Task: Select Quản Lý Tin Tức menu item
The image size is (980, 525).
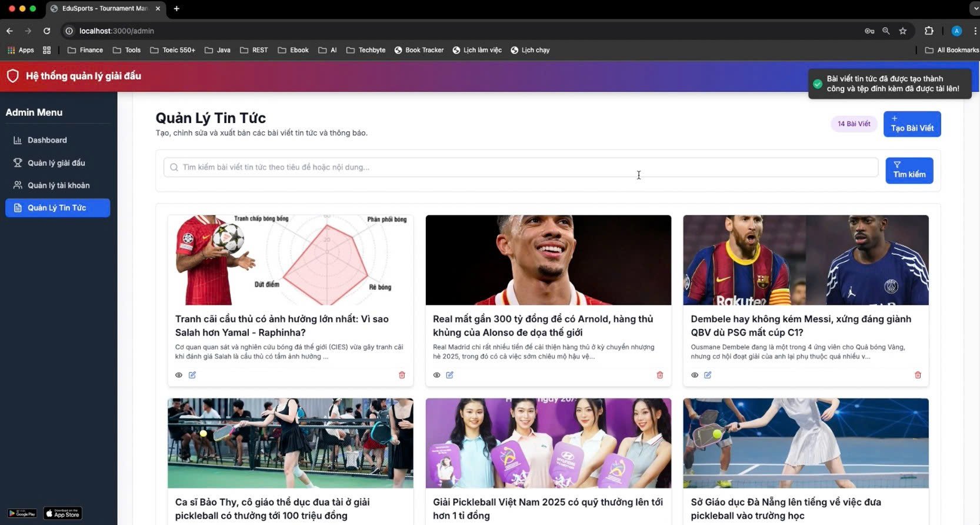Action: pos(58,208)
